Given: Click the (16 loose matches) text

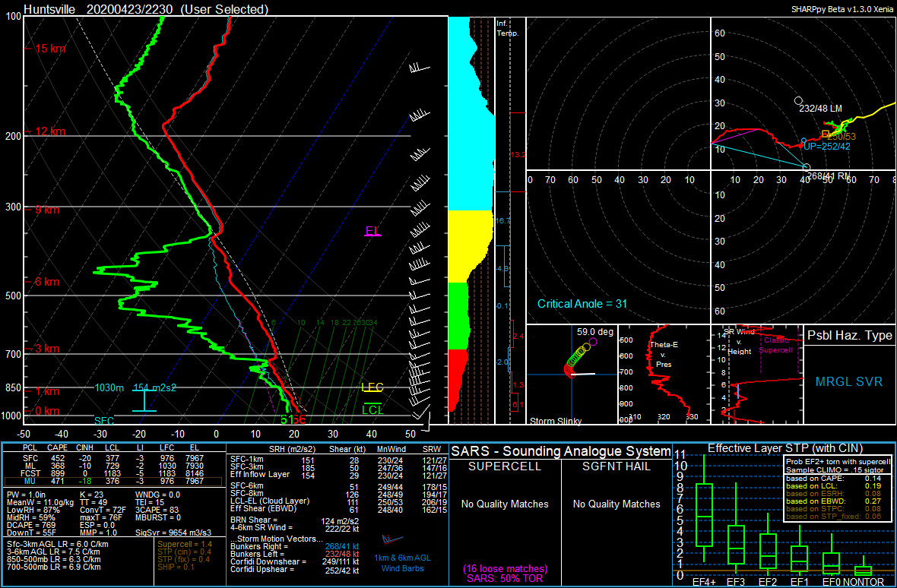Looking at the screenshot, I should click(x=506, y=569).
